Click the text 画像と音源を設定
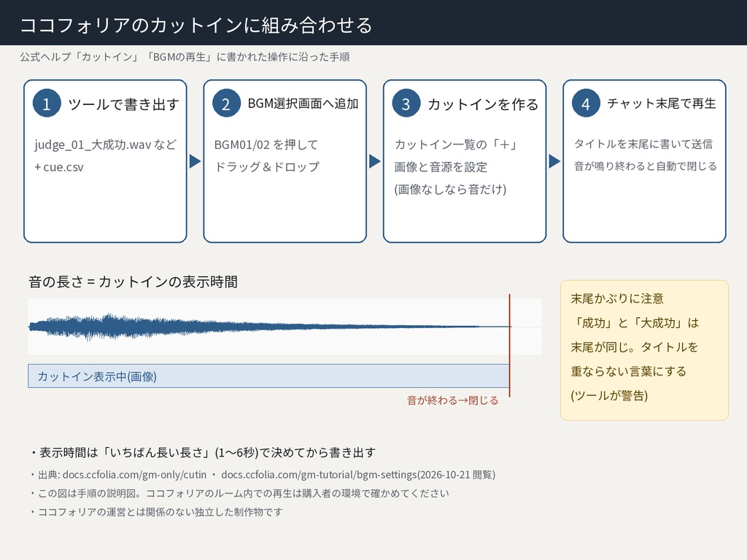 pyautogui.click(x=441, y=167)
